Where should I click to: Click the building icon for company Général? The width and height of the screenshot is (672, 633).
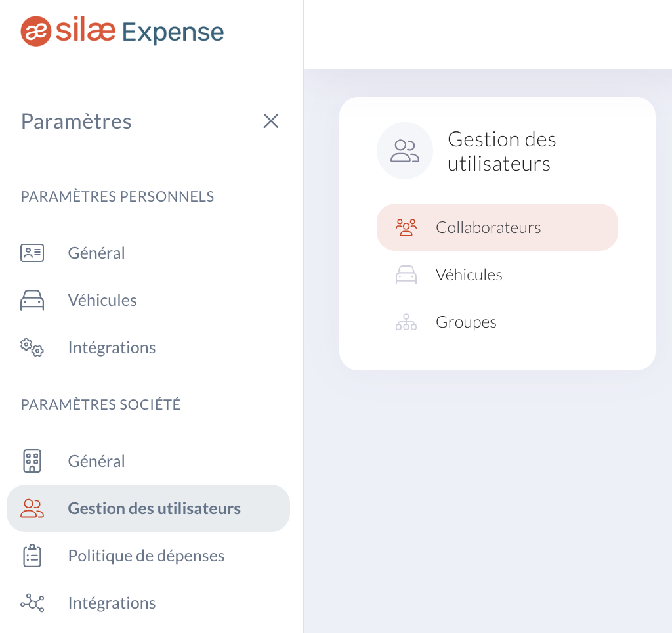click(32, 461)
